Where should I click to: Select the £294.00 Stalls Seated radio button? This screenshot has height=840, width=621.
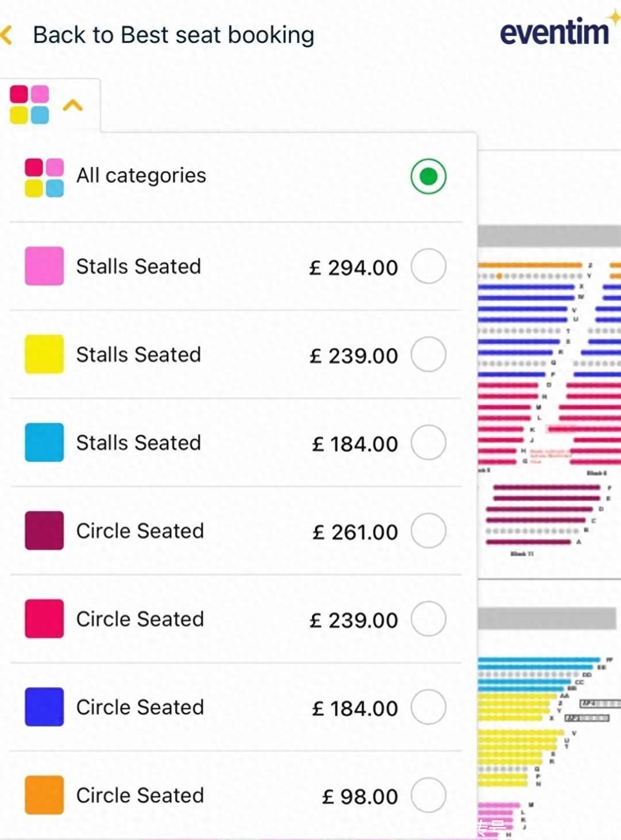[x=428, y=266]
